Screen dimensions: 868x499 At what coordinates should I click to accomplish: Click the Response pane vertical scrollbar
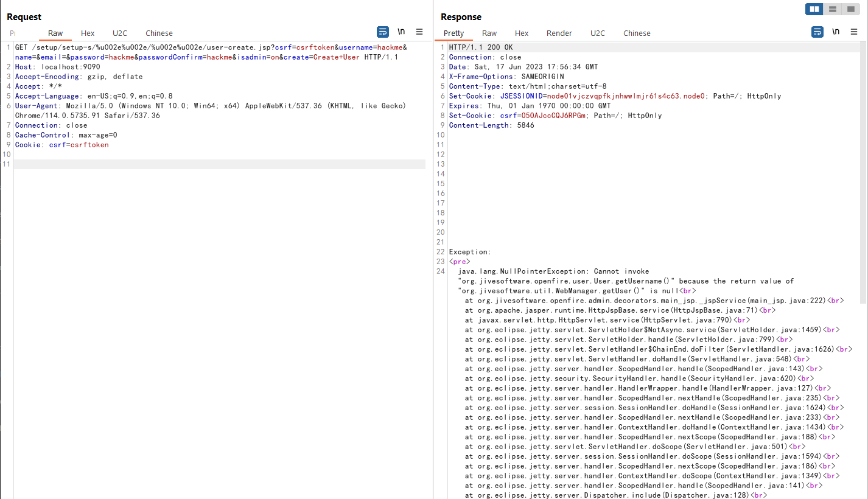tap(864, 173)
